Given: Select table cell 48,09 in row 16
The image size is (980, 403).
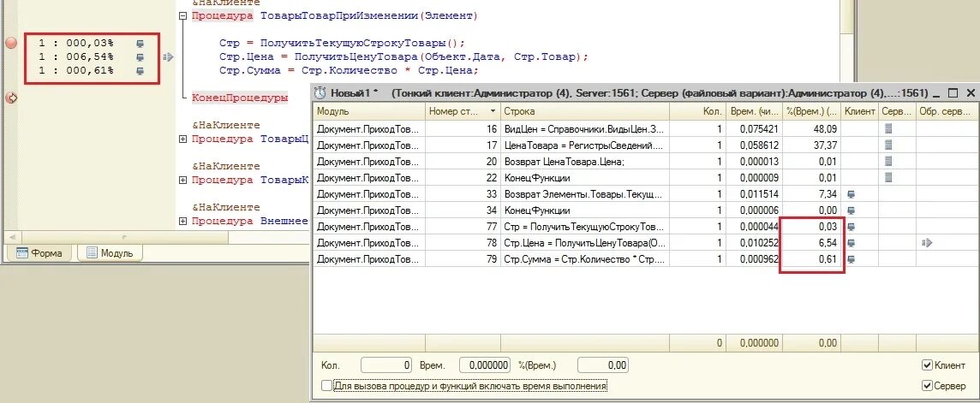Looking at the screenshot, I should pyautogui.click(x=811, y=129).
